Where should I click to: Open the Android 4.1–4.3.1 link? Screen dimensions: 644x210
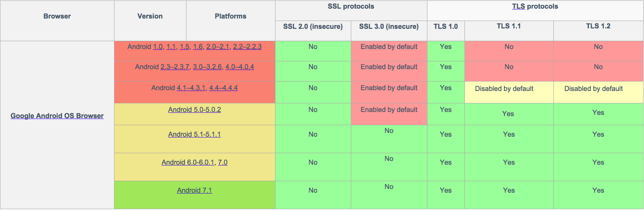191,88
